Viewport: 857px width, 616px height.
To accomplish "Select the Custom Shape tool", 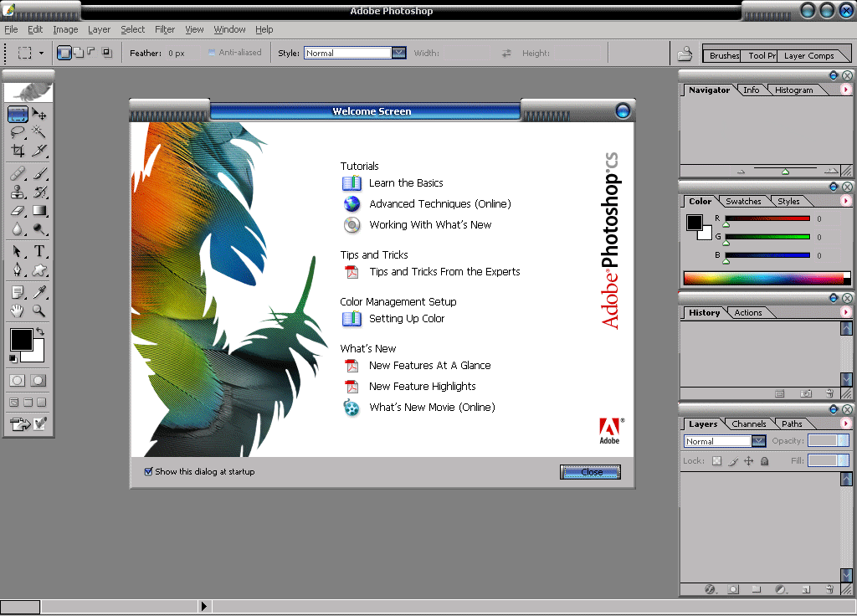I will pyautogui.click(x=38, y=270).
